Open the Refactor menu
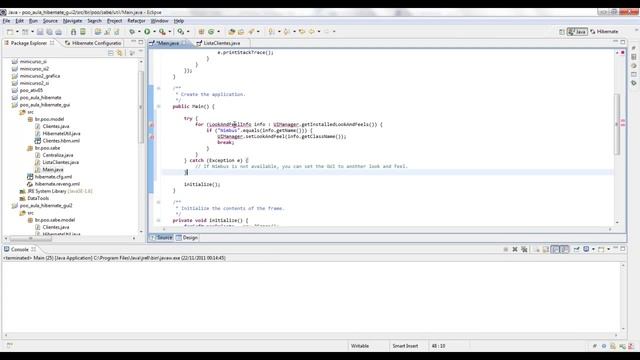Image resolution: width=640 pixels, height=360 pixels. [136, 21]
